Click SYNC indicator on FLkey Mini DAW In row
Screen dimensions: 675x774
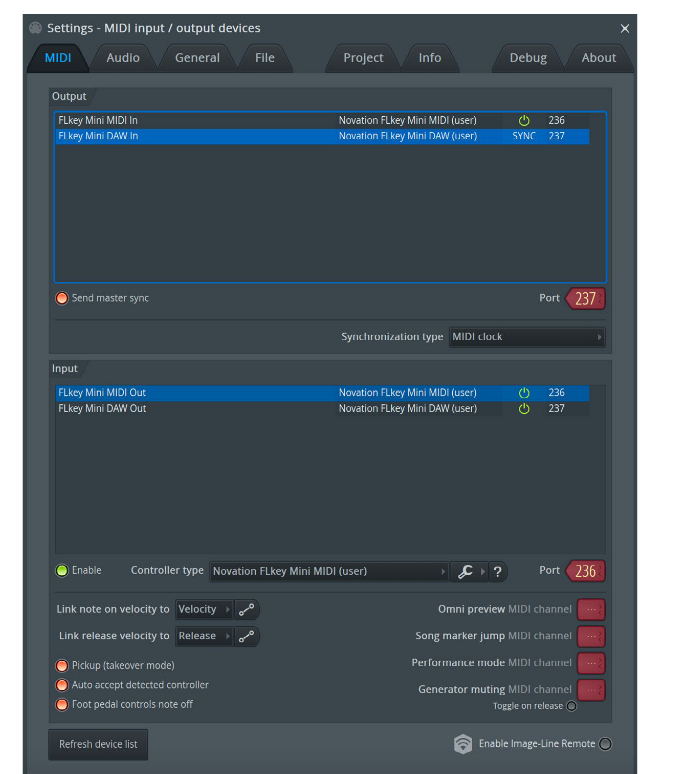coord(524,136)
